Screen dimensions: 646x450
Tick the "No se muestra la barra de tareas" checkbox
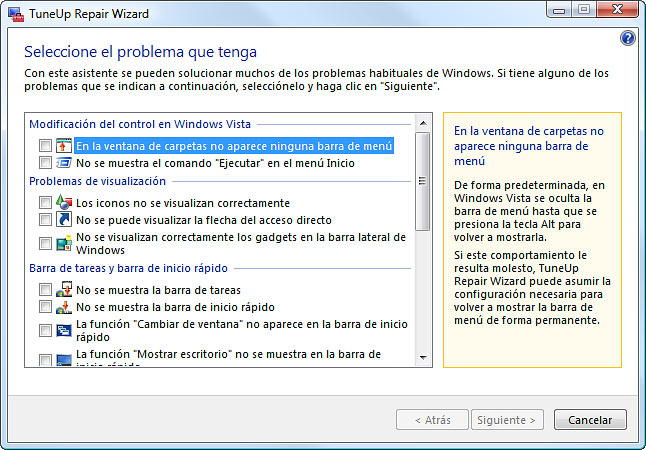click(x=45, y=290)
